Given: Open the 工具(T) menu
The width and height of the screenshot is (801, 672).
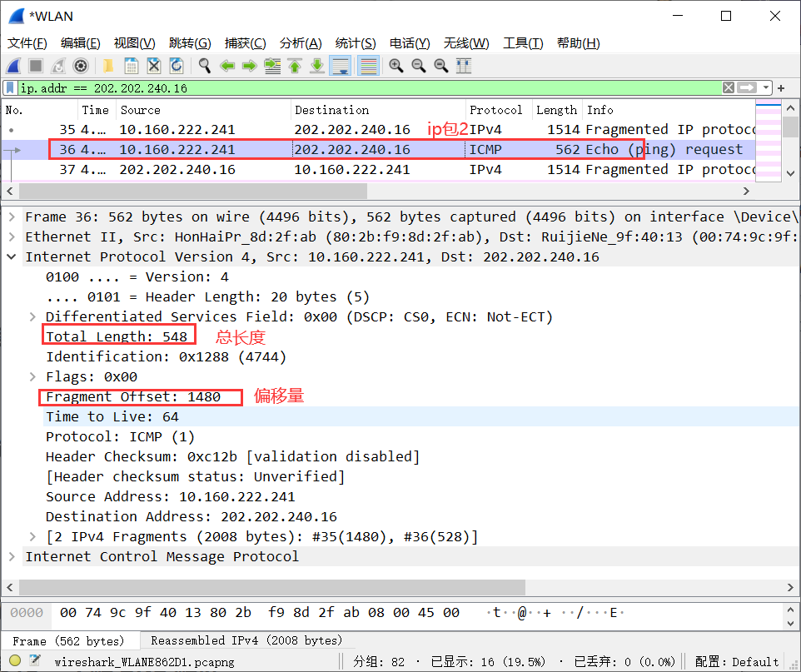Looking at the screenshot, I should (x=523, y=43).
